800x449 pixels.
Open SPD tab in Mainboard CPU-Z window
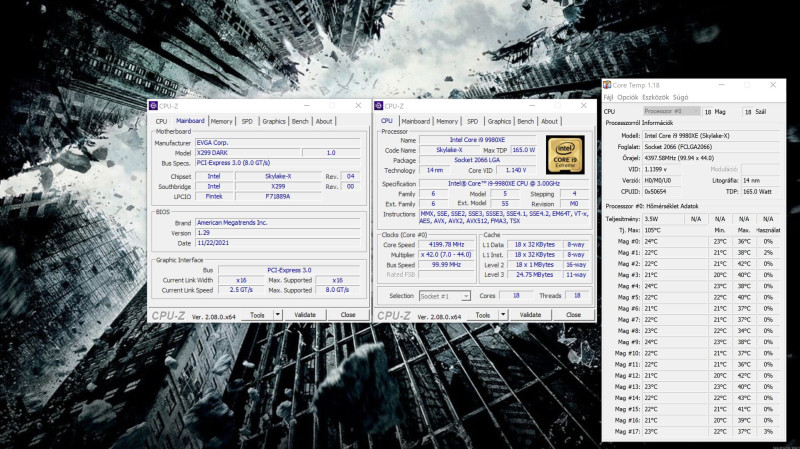coord(247,121)
